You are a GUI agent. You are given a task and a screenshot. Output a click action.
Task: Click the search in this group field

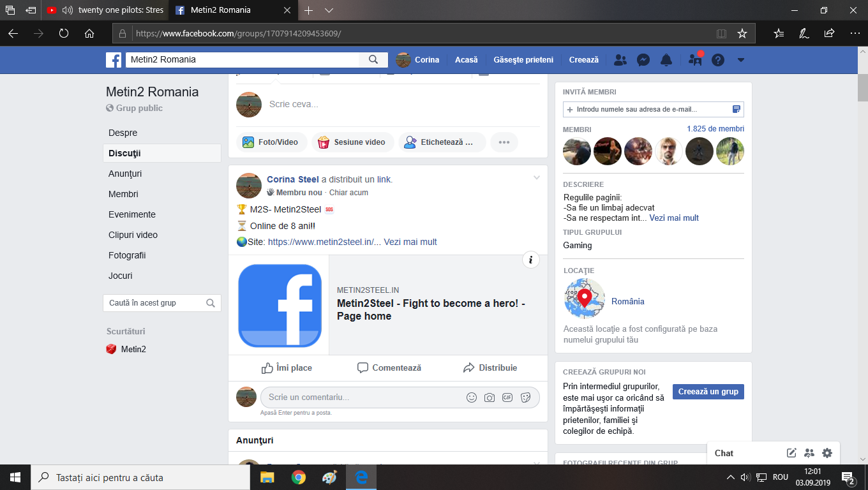pos(162,303)
